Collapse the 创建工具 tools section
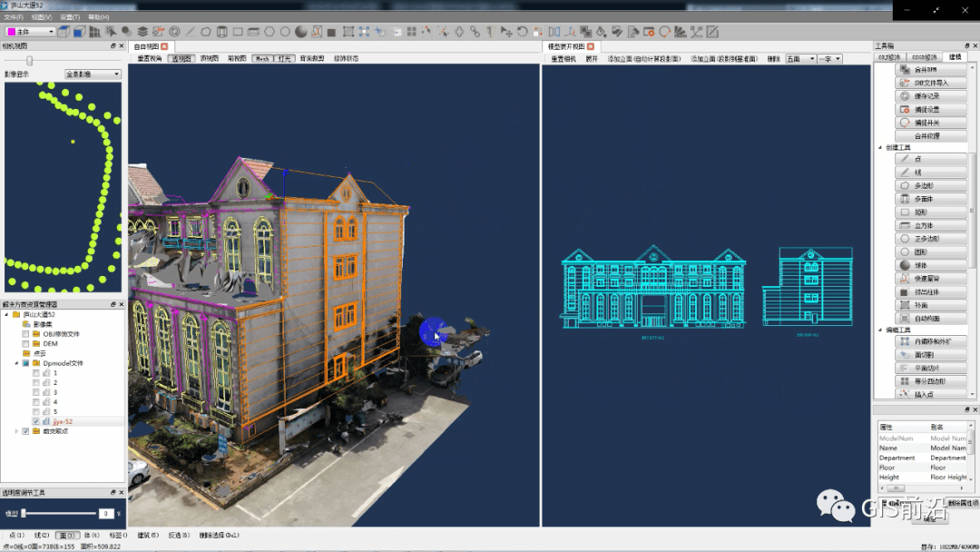The image size is (980, 552). point(880,148)
